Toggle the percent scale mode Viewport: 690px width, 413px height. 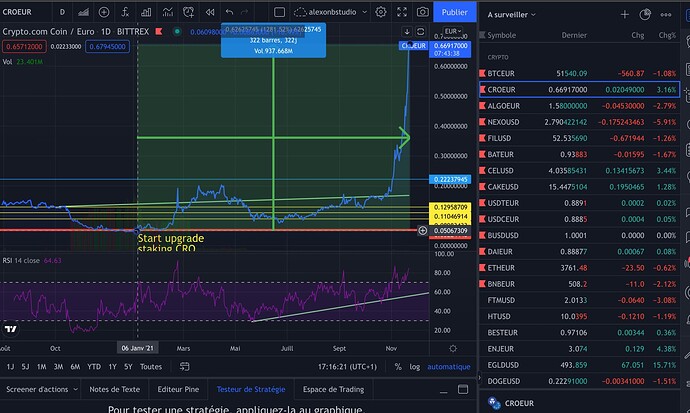[398, 366]
